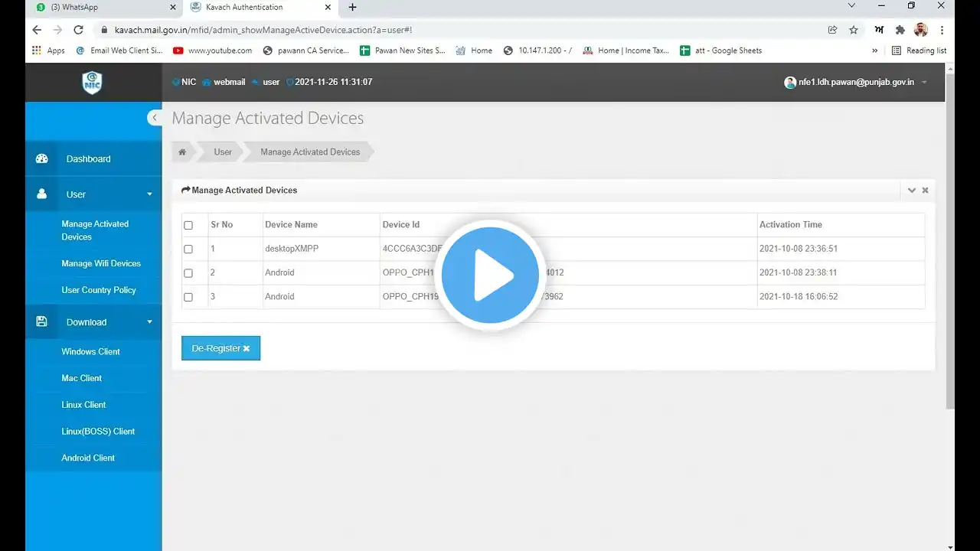This screenshot has height=551, width=980.
Task: Close the Kavach Authentication tab
Action: click(328, 8)
